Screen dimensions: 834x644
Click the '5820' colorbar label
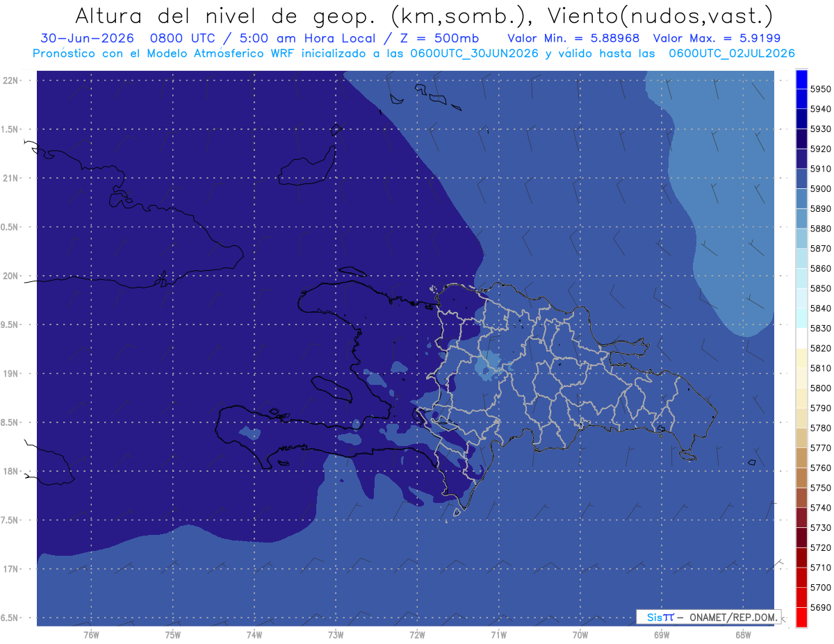point(820,348)
